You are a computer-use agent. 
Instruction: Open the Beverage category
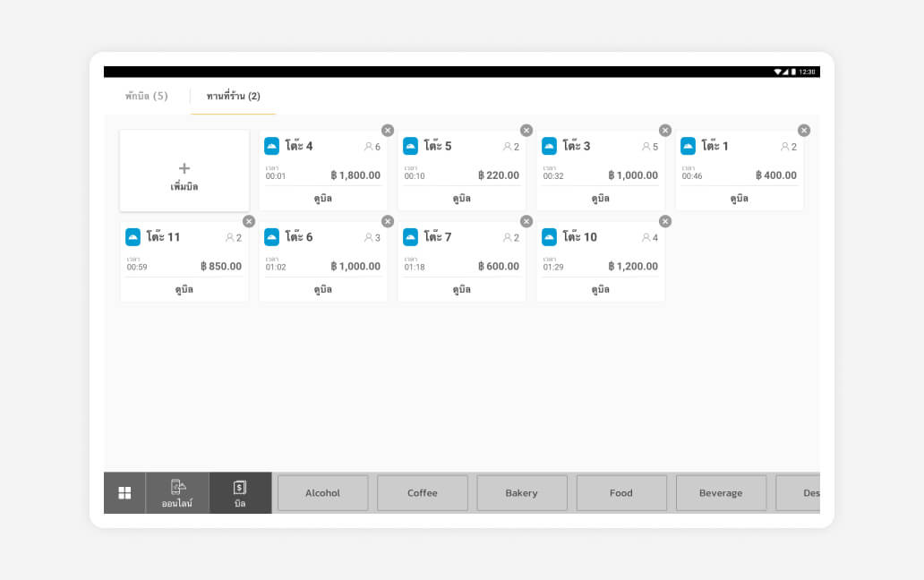pyautogui.click(x=721, y=493)
